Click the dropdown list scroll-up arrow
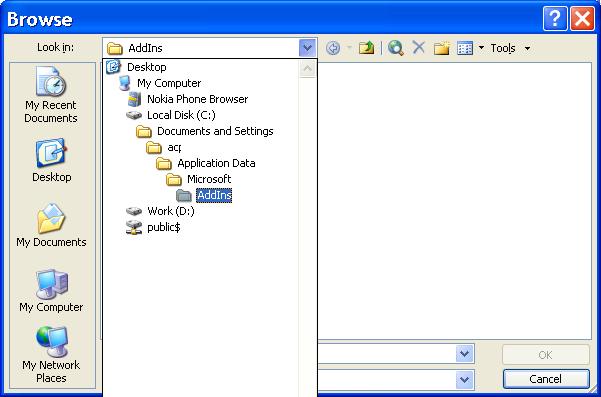The height and width of the screenshot is (397, 601). (307, 69)
